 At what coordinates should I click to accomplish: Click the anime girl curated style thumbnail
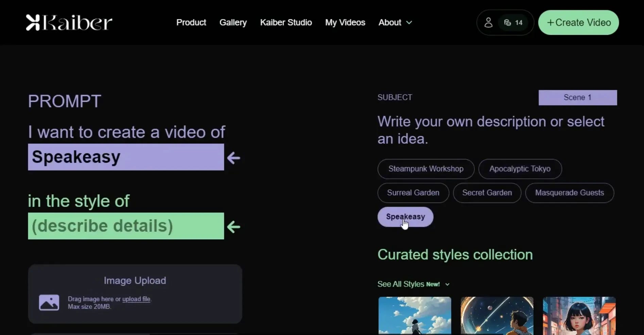[x=578, y=316]
